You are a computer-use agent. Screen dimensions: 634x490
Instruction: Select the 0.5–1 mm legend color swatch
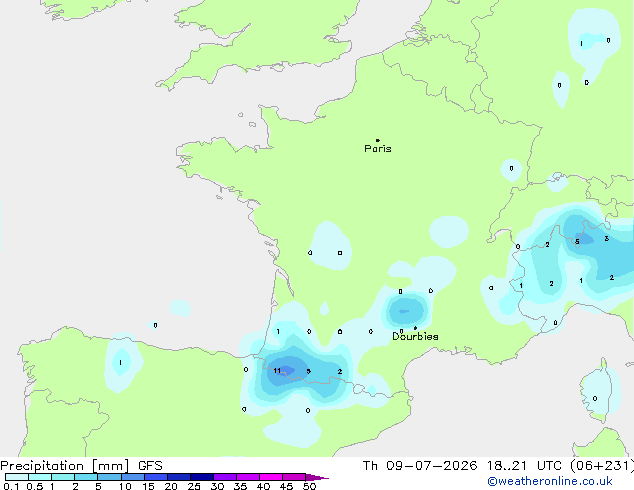pos(40,477)
